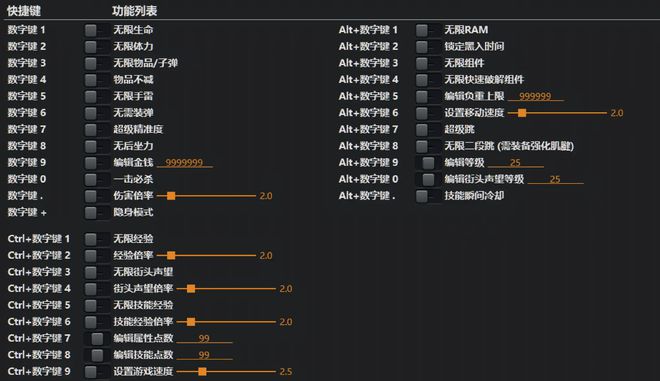The image size is (660, 381).
Task: Click the 编辑街头声望等级 value field
Action: tap(555, 179)
